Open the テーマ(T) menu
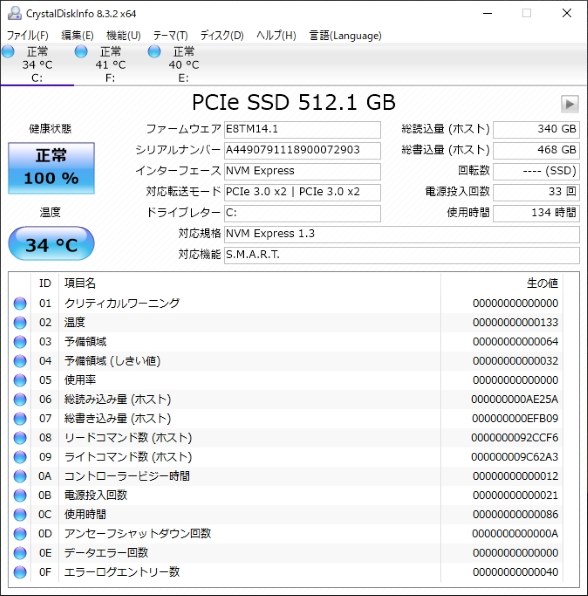588x596 pixels. coord(170,36)
